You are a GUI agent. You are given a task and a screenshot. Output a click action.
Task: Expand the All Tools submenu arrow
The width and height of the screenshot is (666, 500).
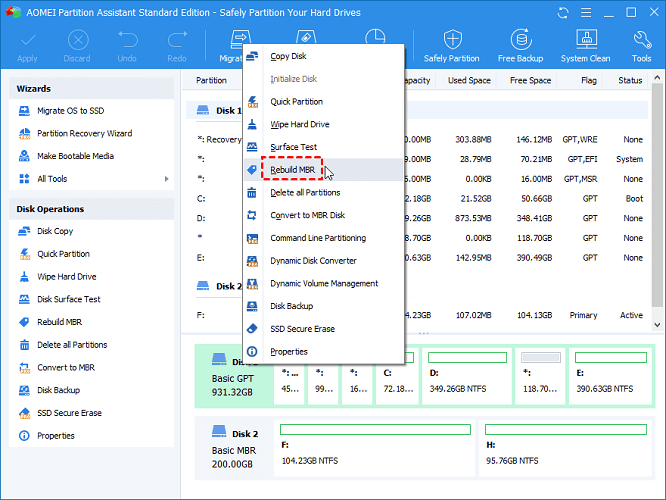[167, 179]
